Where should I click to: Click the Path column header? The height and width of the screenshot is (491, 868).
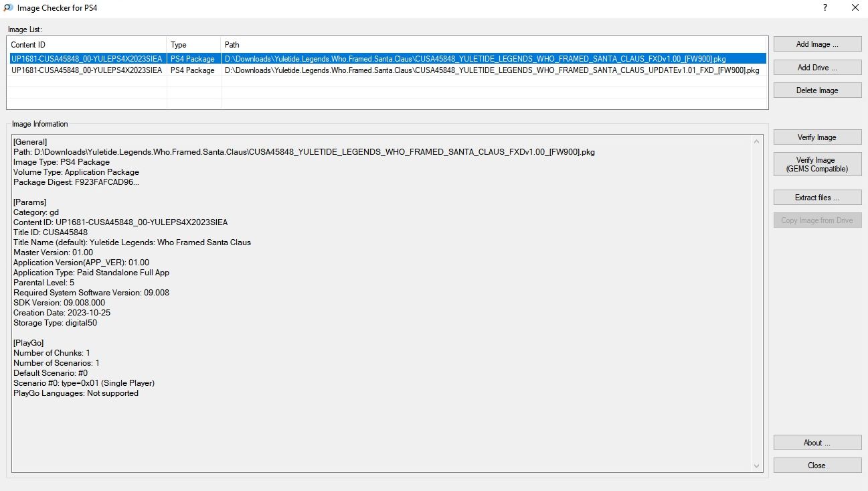(495, 45)
